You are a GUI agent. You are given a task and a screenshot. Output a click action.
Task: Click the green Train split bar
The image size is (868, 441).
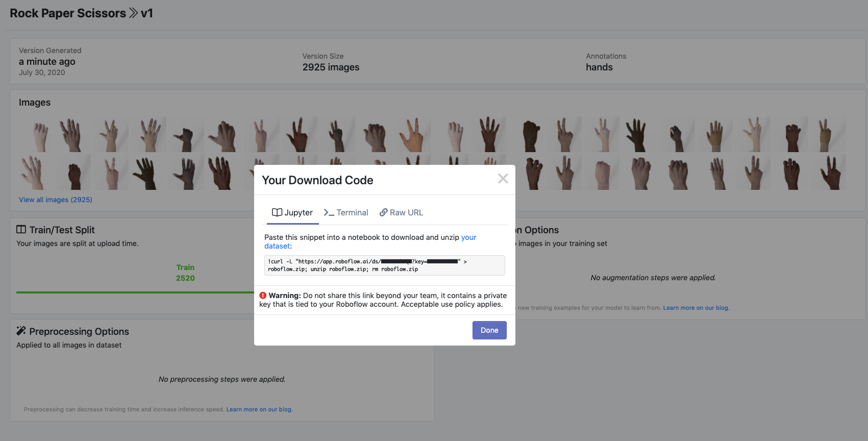pos(135,292)
